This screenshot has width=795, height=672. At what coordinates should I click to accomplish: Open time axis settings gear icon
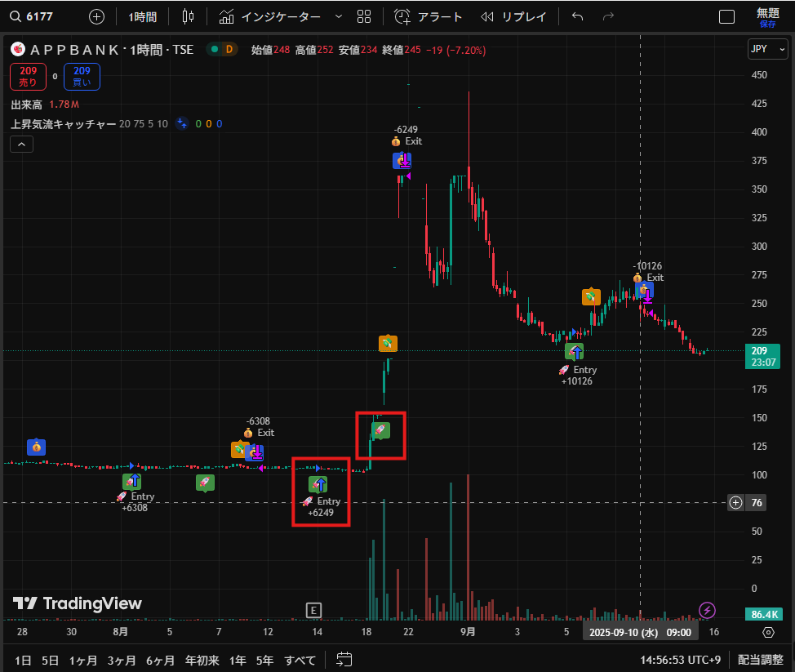[x=769, y=632]
